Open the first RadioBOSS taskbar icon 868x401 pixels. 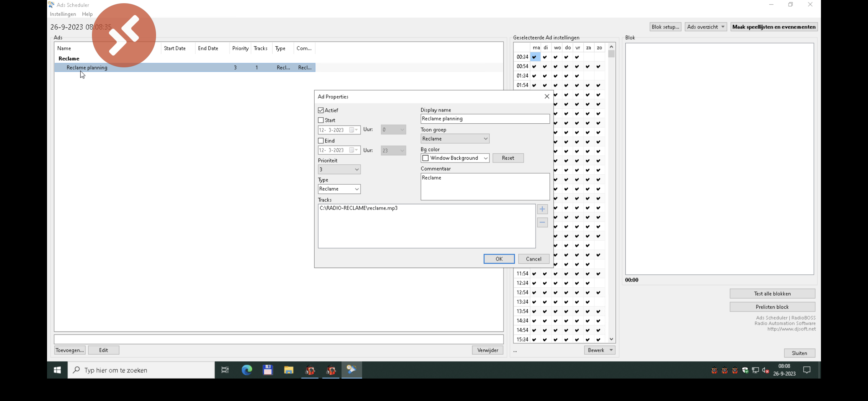[310, 370]
